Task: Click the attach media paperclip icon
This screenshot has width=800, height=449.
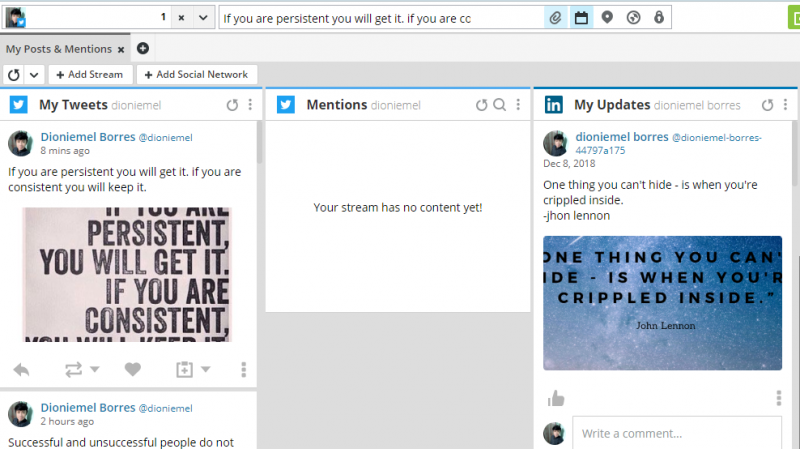Action: click(555, 18)
